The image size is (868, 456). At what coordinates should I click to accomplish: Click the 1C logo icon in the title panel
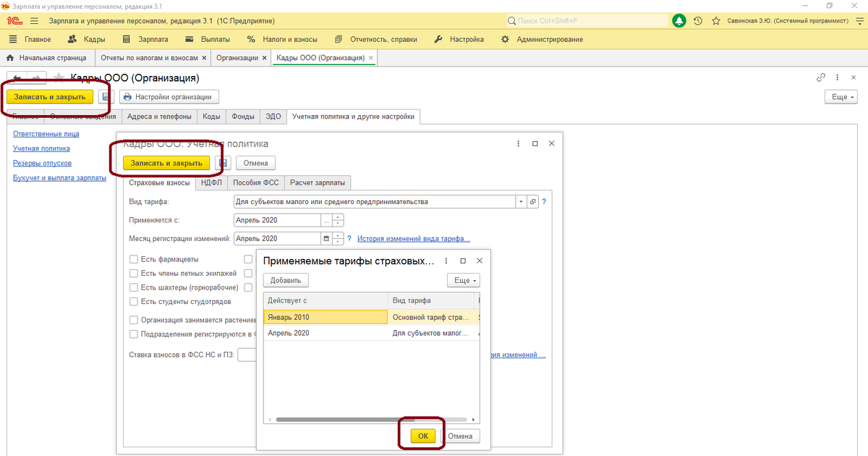coord(14,21)
